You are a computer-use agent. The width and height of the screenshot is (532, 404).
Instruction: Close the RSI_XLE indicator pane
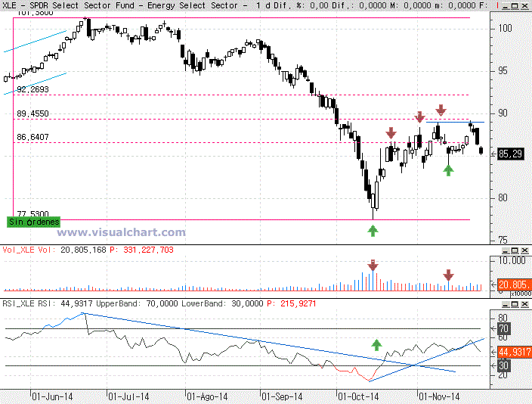[x=524, y=304]
